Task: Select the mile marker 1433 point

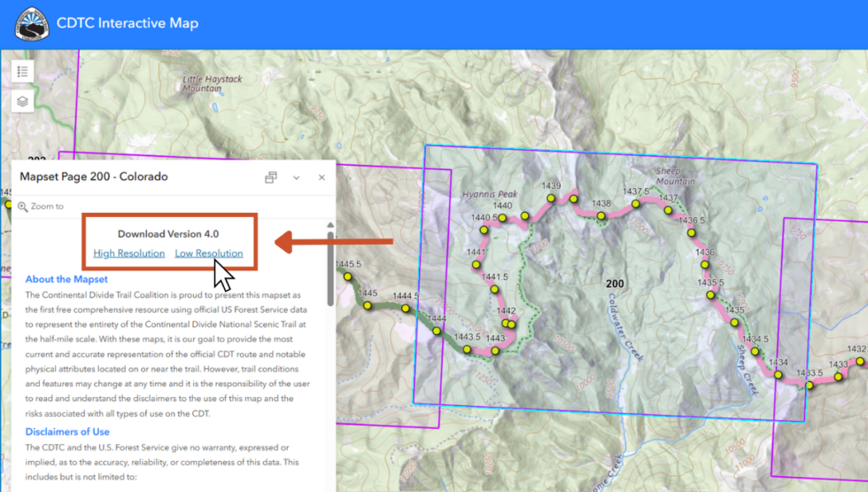Action: tap(838, 377)
